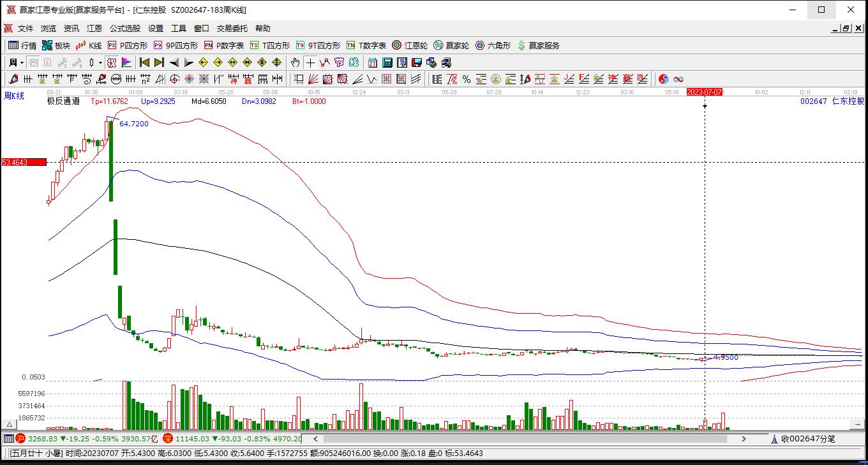This screenshot has width=868, height=465.
Task: Select the red pencil drawing tool
Action: [x=13, y=79]
